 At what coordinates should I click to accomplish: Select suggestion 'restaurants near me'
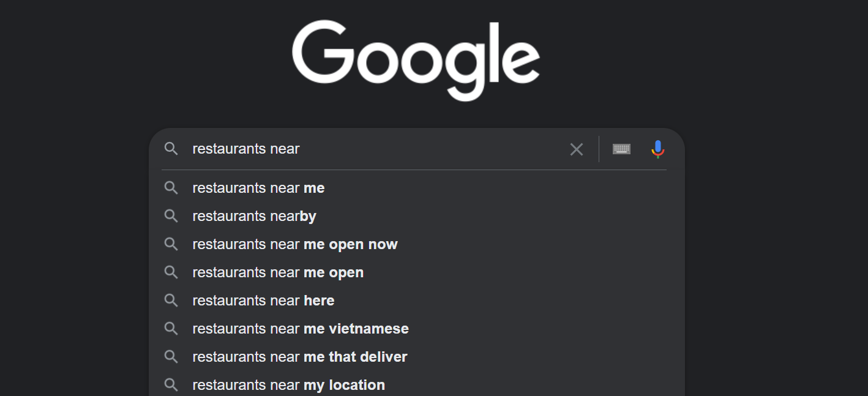[258, 188]
